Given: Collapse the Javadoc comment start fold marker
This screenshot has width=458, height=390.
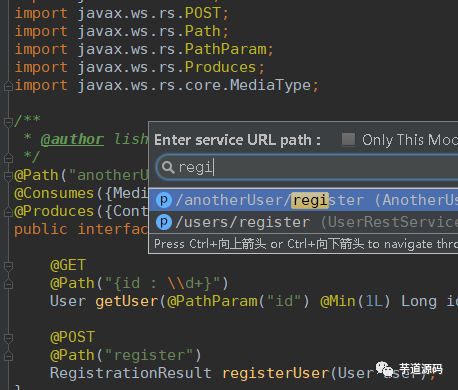Looking at the screenshot, I should (x=8, y=122).
